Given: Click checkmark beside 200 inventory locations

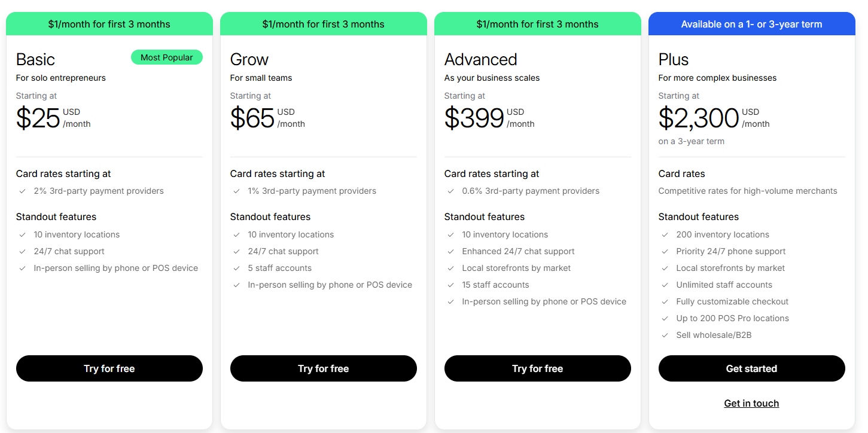Looking at the screenshot, I should coord(665,235).
